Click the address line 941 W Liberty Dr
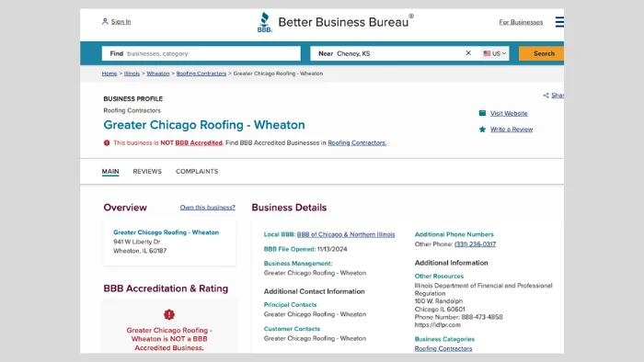644x362 pixels. click(137, 242)
